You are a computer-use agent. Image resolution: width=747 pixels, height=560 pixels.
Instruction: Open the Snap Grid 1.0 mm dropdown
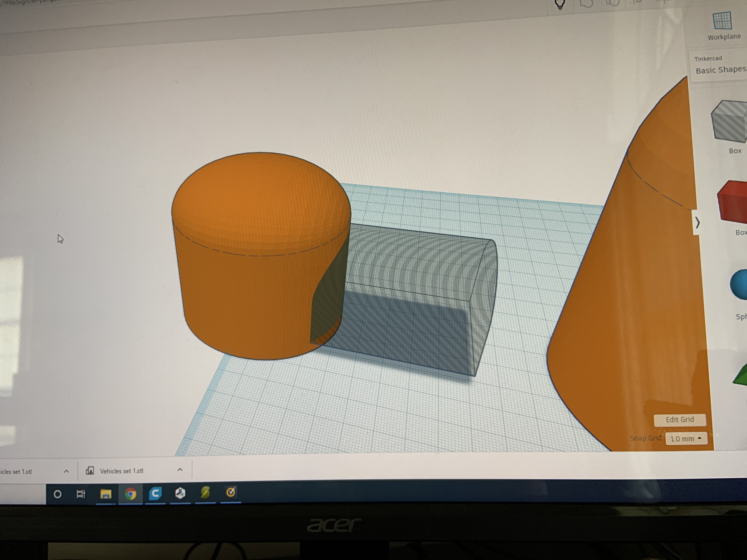pos(686,439)
